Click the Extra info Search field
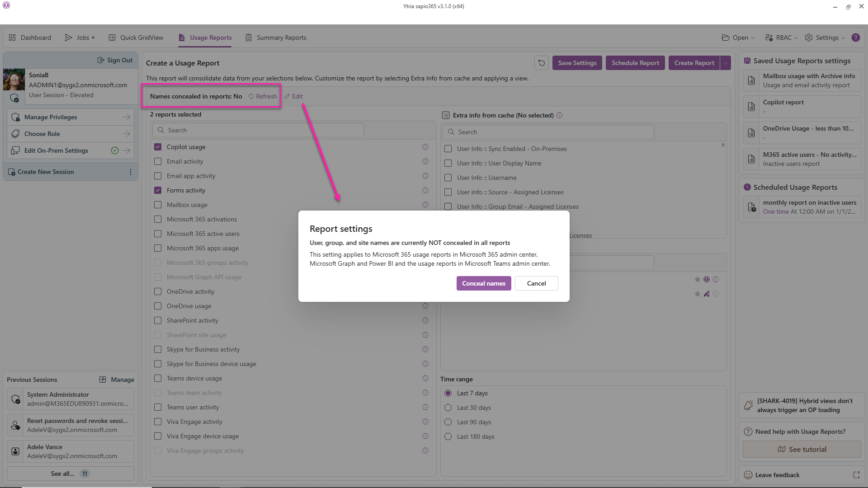Image resolution: width=868 pixels, height=488 pixels. 548,132
